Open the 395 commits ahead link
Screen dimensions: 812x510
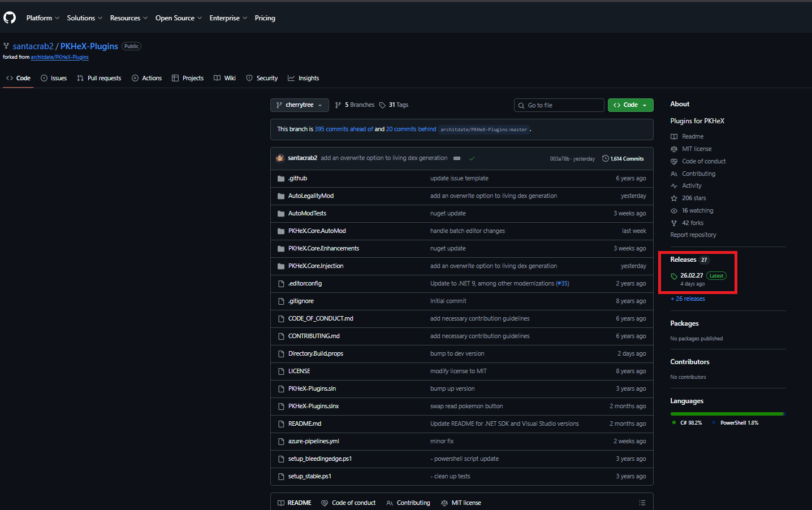pos(343,129)
